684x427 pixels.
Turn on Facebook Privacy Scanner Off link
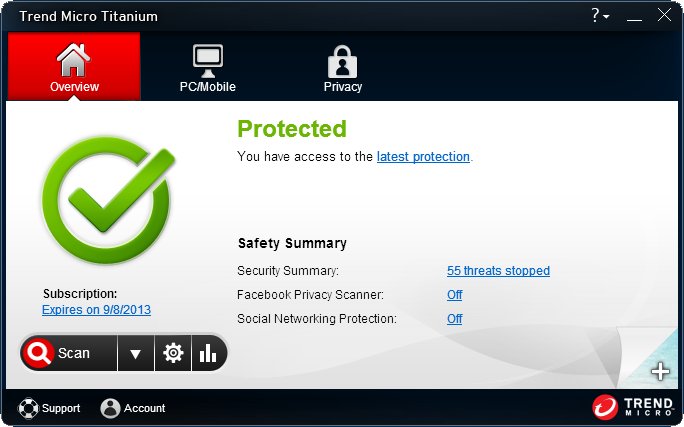[454, 295]
